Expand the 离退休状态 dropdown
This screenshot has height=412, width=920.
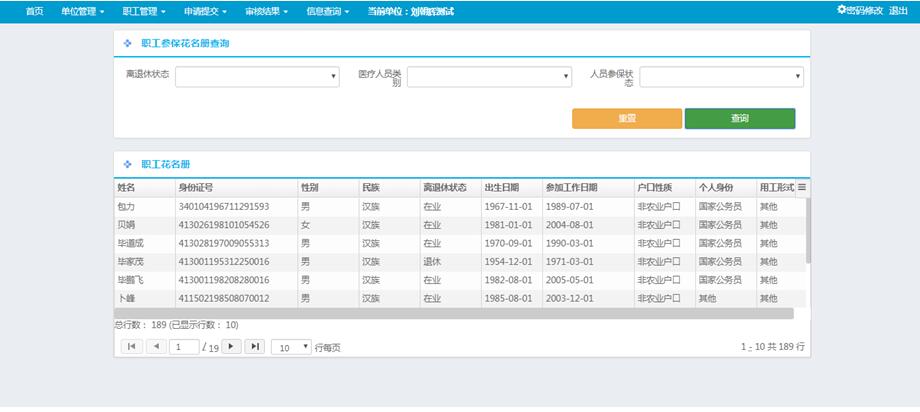point(258,76)
